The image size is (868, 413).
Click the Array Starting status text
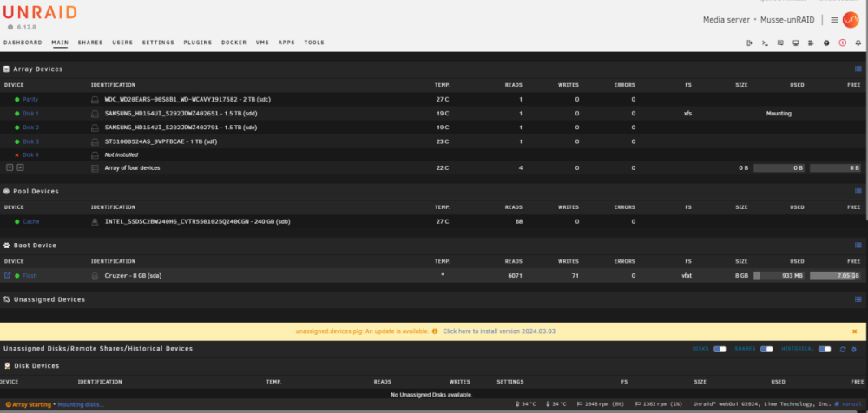point(31,404)
